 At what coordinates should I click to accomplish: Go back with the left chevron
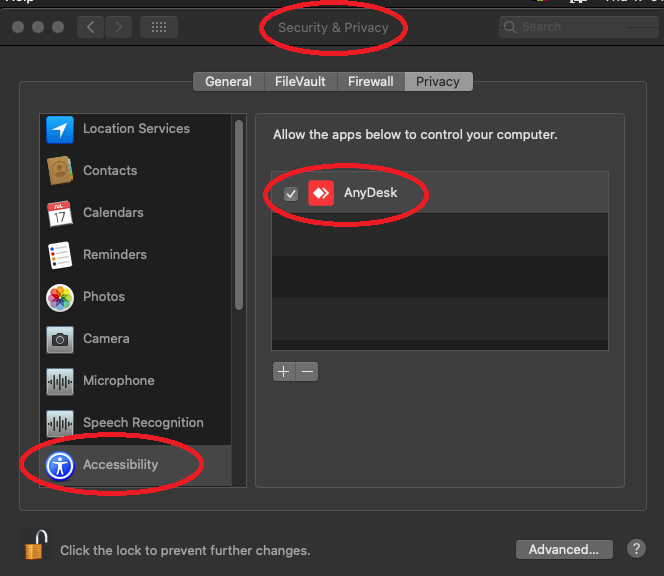point(90,27)
